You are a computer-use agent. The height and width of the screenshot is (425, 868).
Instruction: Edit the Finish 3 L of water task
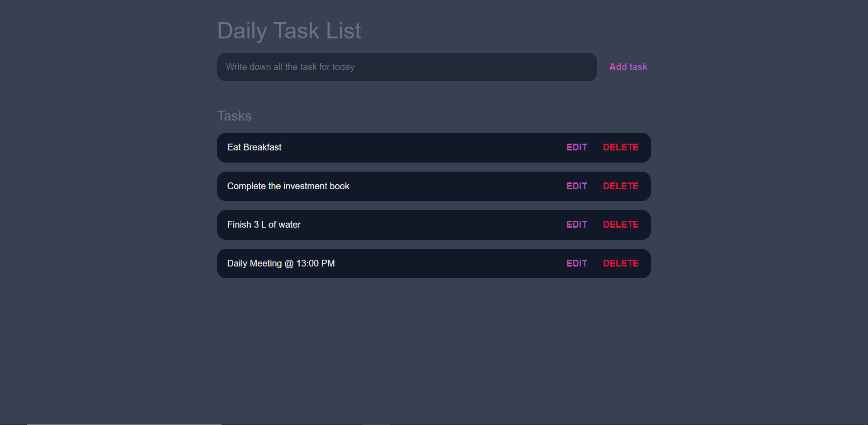(576, 224)
